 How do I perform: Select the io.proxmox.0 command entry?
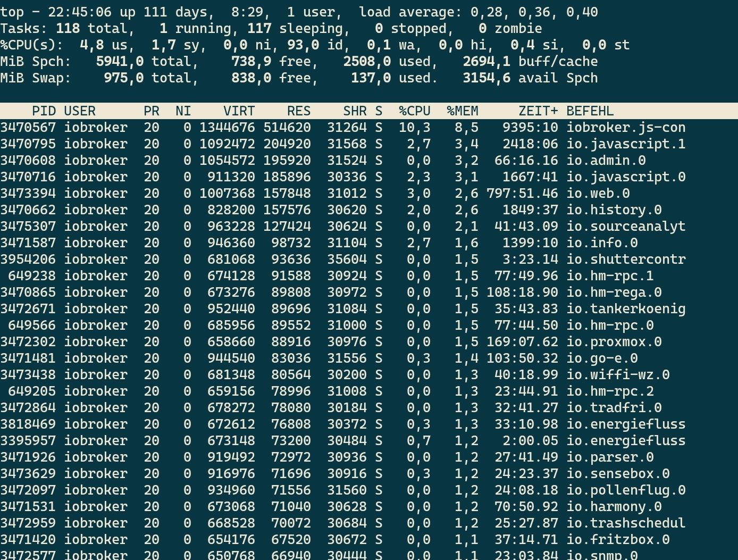[614, 342]
